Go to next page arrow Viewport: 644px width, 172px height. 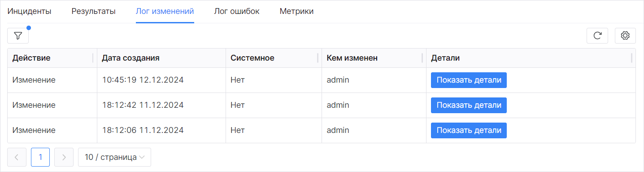pyautogui.click(x=64, y=157)
